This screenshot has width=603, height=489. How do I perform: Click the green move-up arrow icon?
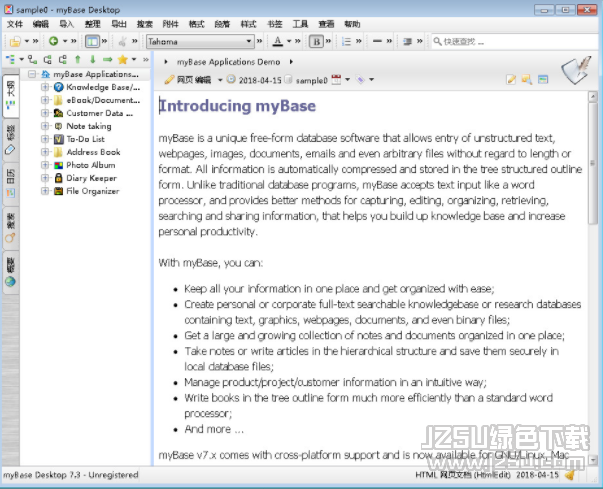[x=78, y=59]
